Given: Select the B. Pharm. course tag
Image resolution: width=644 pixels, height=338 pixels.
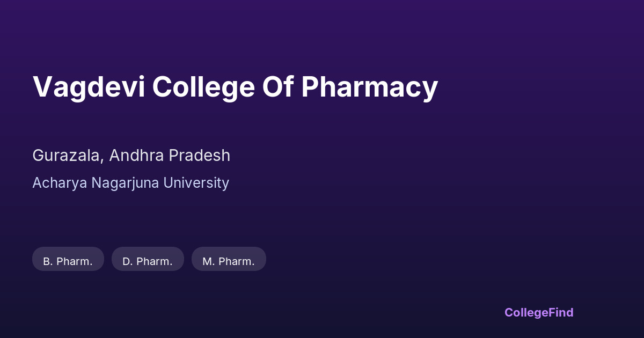Looking at the screenshot, I should [68, 261].
